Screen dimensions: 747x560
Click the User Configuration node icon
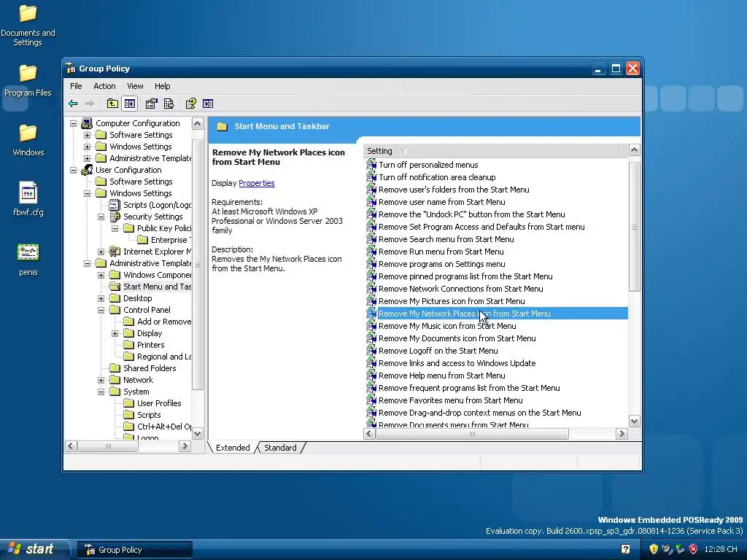click(x=87, y=170)
